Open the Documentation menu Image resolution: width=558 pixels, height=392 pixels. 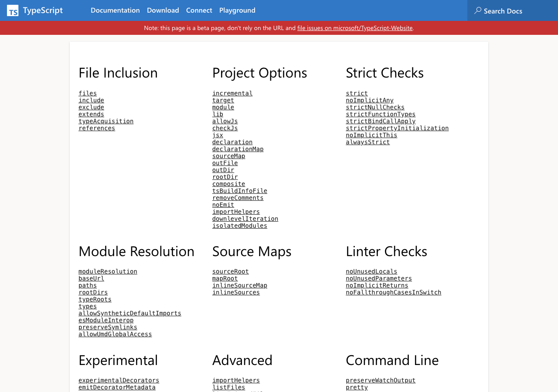click(x=115, y=10)
